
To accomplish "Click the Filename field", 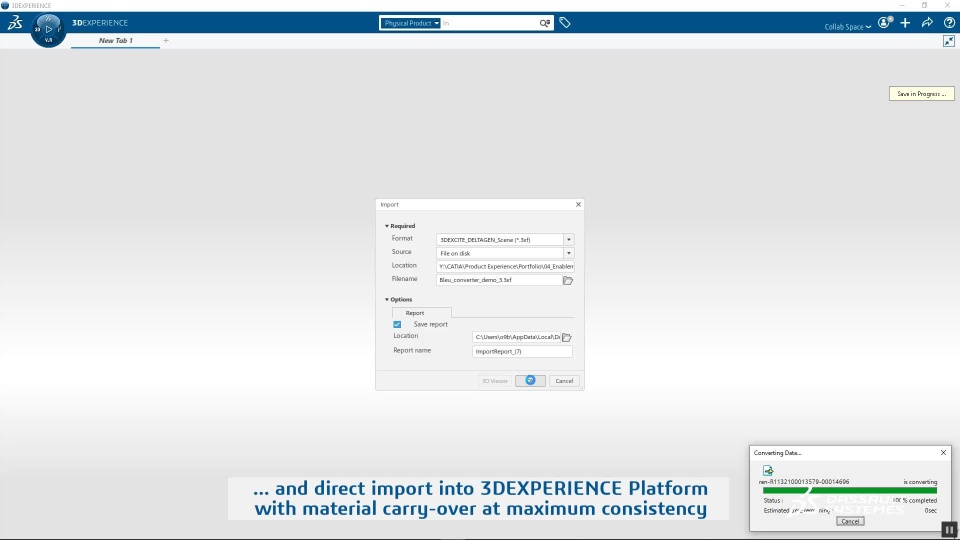I will (x=499, y=280).
